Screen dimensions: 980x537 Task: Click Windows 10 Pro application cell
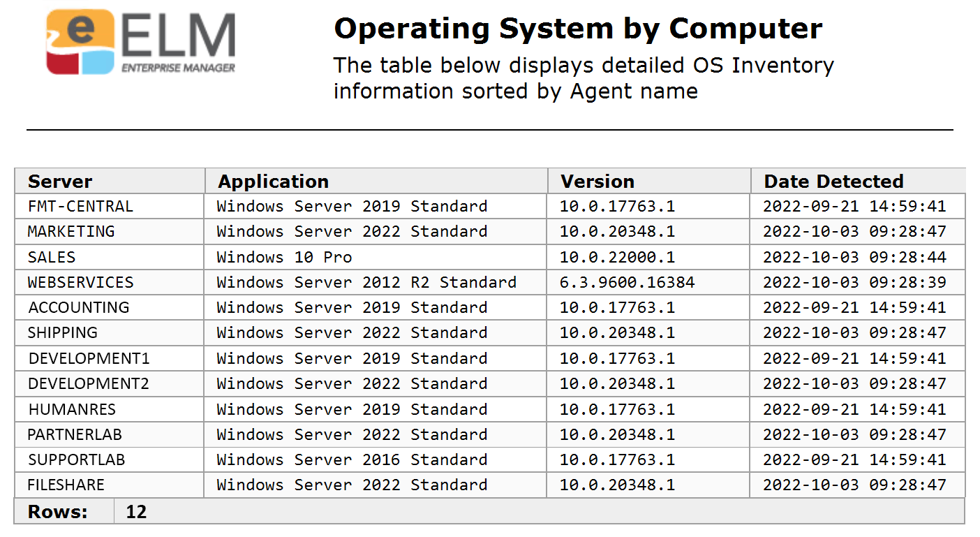click(376, 257)
